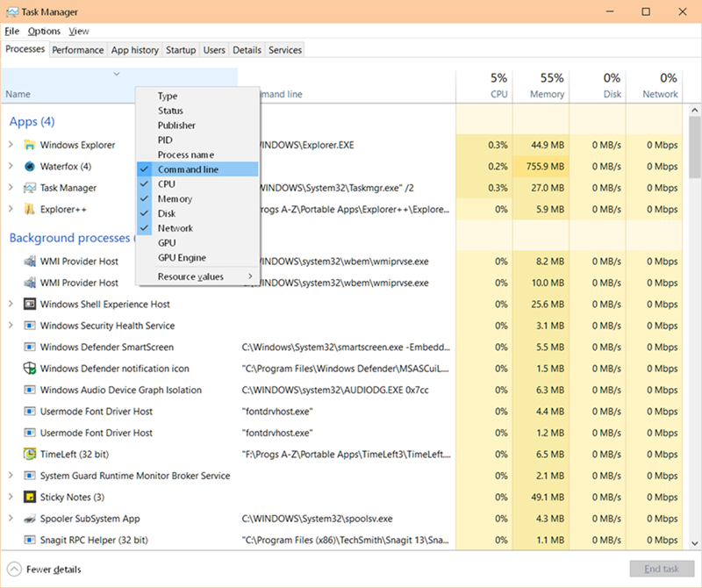This screenshot has height=588, width=702.
Task: Expand Windows Shell Experience Host
Action: click(x=11, y=304)
